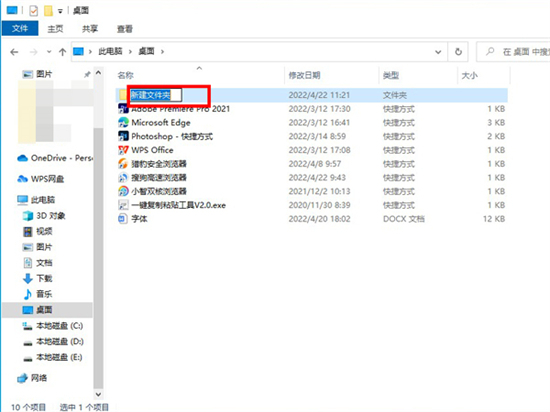Select the 一键复制粘贴工具V2.0.exe icon
Viewport: 550px width, 412px height.
[x=123, y=205]
